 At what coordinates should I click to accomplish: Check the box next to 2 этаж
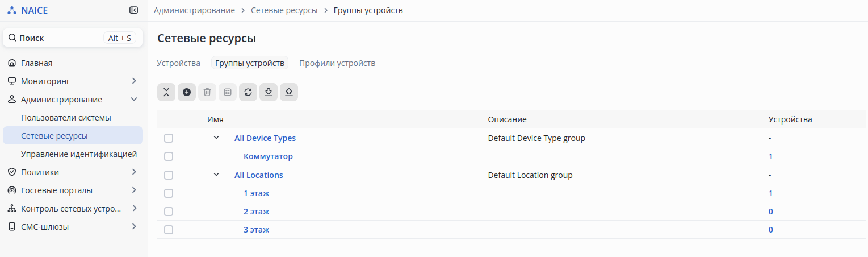click(169, 212)
